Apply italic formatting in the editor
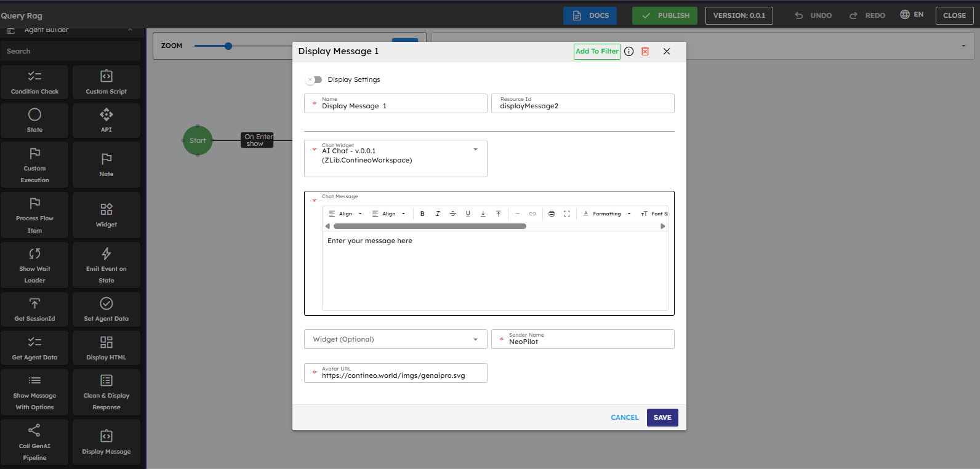Image resolution: width=980 pixels, height=469 pixels. click(x=438, y=214)
